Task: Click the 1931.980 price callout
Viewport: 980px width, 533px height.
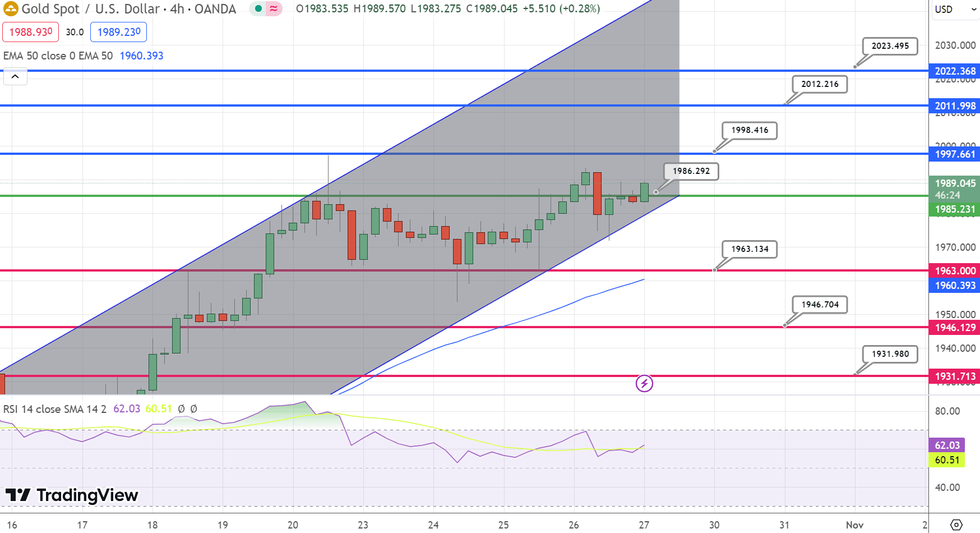Action: point(890,354)
